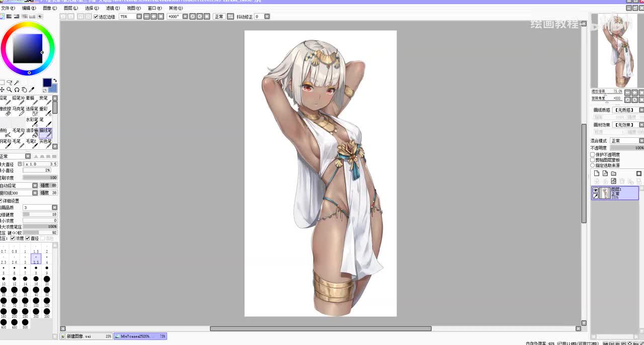This screenshot has height=345, width=644.
Task: Choose the 铅笔30 brush
Action: coord(19,101)
